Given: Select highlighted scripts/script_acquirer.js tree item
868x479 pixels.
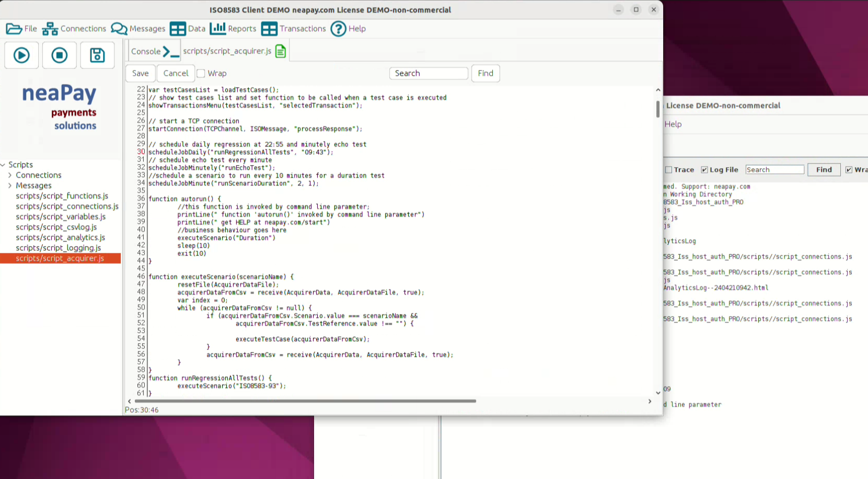Looking at the screenshot, I should coord(60,259).
